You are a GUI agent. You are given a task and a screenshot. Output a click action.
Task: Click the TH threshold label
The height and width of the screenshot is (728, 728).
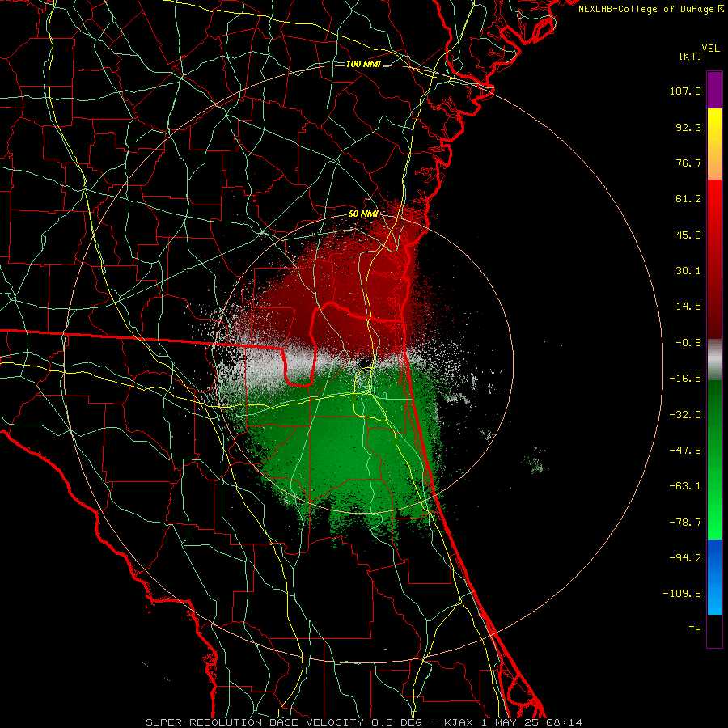[695, 630]
